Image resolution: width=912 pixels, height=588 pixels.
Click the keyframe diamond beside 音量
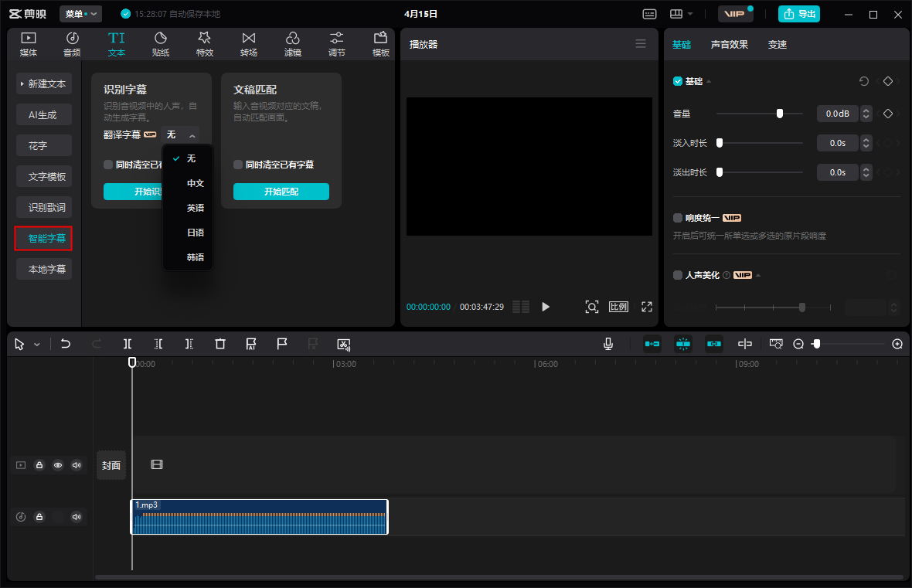coord(888,114)
